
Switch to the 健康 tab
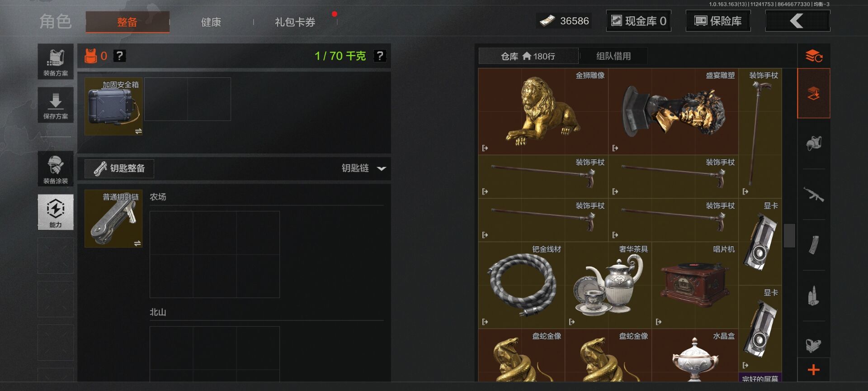tap(211, 22)
